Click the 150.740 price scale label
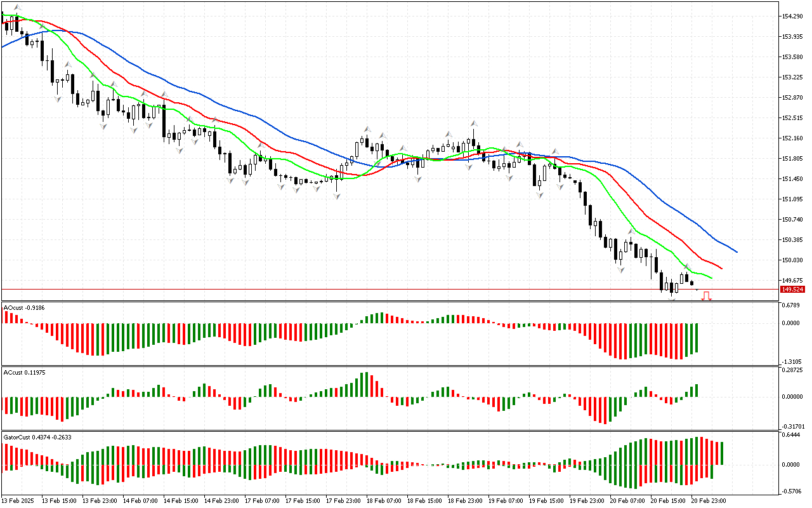The image size is (812, 508). tap(792, 219)
